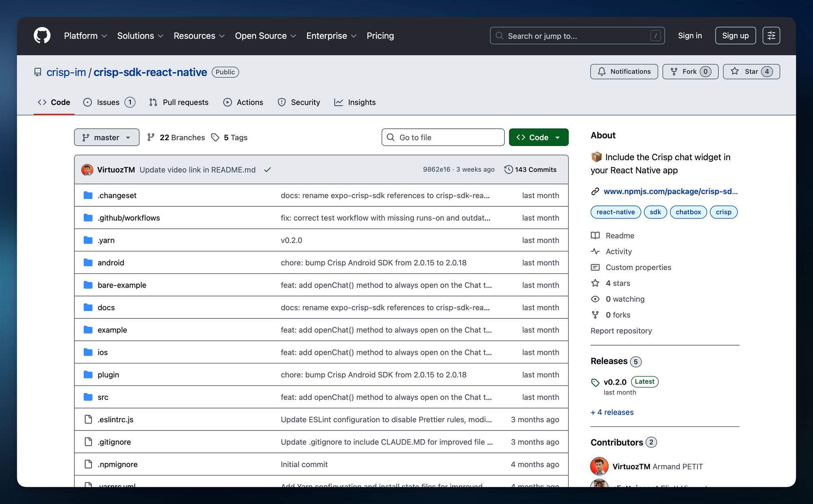Click the GitHub logo in the header

click(x=42, y=35)
